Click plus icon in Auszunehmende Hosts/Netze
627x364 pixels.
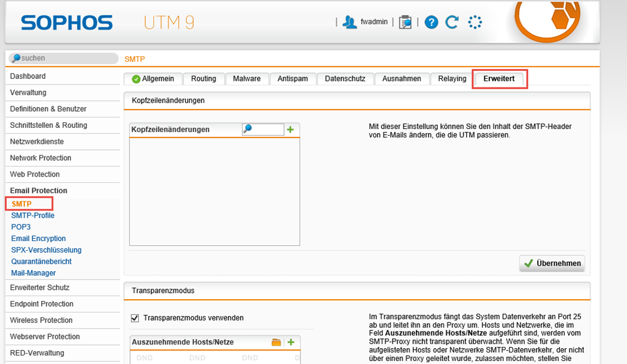coord(291,343)
